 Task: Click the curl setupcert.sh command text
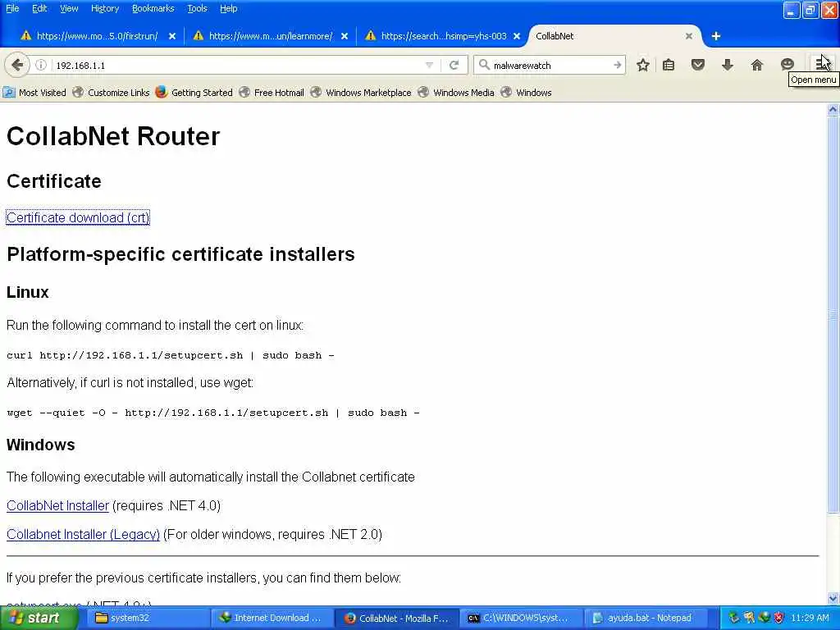(x=171, y=355)
